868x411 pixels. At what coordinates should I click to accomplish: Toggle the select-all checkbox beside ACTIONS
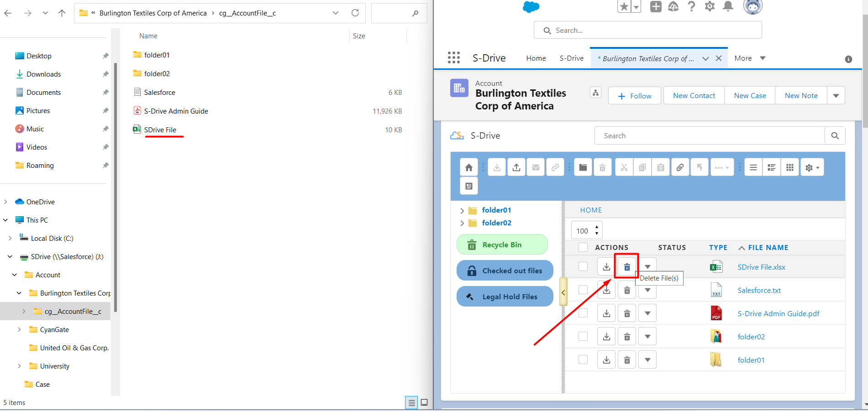583,247
